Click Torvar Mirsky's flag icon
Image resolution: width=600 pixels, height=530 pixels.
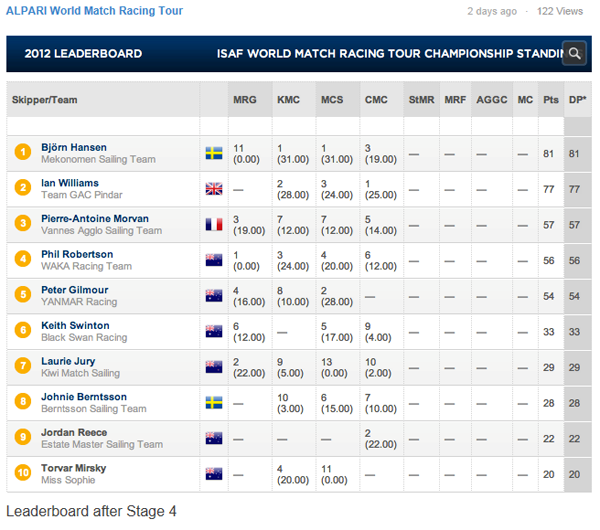(x=214, y=474)
